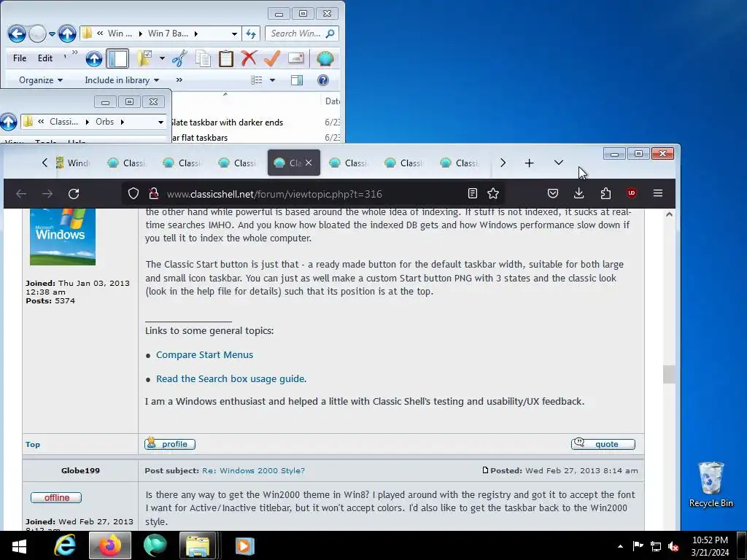Click the uBlock Origin icon
This screenshot has height=560, width=747.
coord(632,193)
